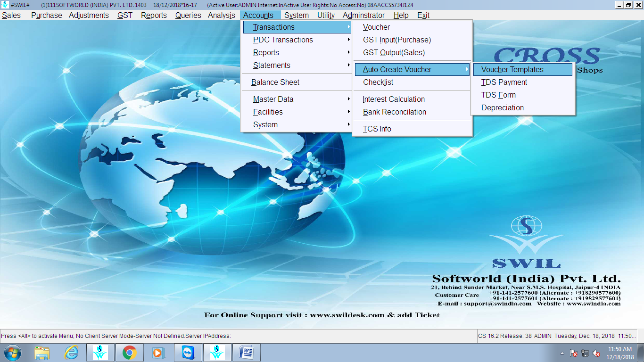Click SWIL app icon in title bar
The image size is (644, 362).
[x=5, y=5]
